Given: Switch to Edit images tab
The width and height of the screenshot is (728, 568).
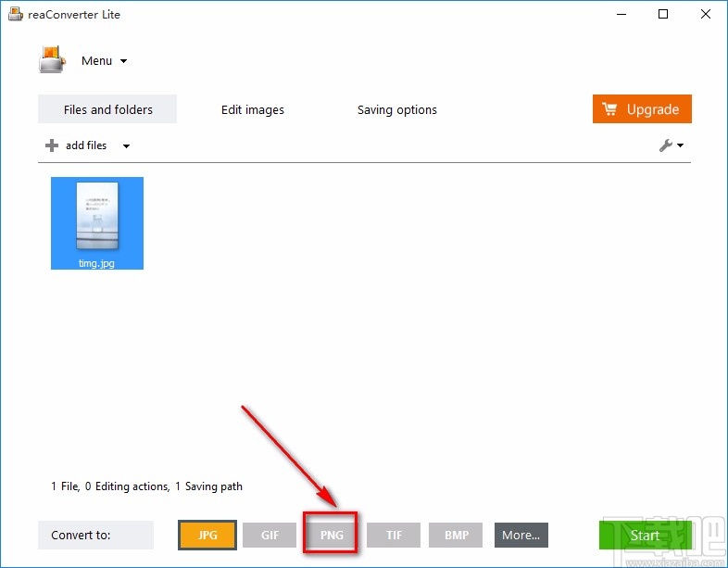Looking at the screenshot, I should (253, 109).
